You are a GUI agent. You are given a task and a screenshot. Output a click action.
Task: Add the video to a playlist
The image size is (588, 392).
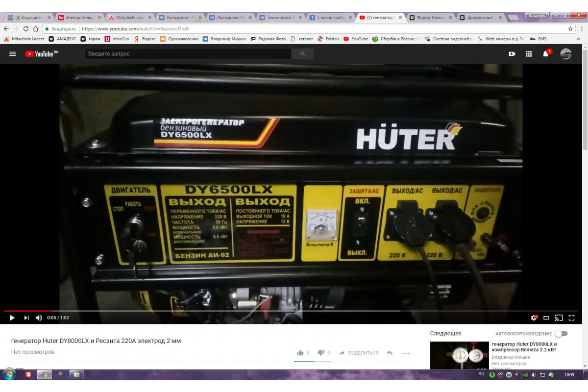click(390, 353)
